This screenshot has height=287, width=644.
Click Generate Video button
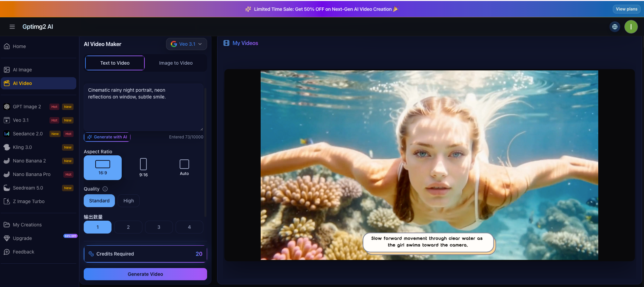tap(145, 274)
